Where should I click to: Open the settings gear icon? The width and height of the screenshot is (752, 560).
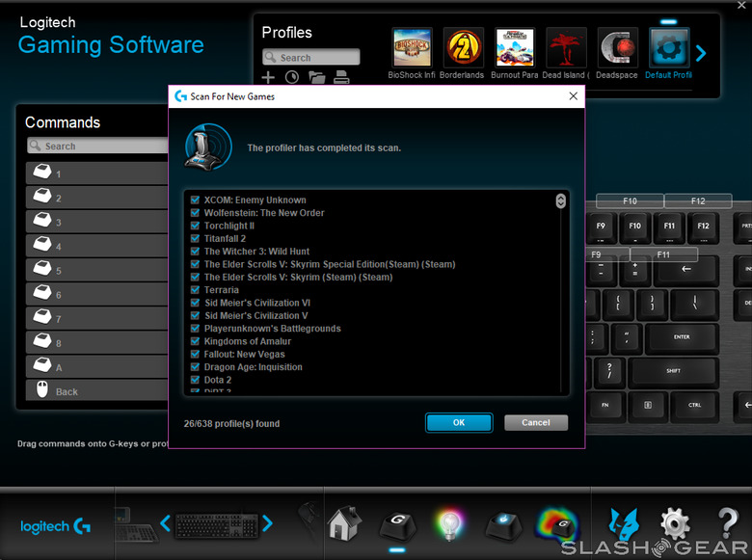[x=675, y=524]
